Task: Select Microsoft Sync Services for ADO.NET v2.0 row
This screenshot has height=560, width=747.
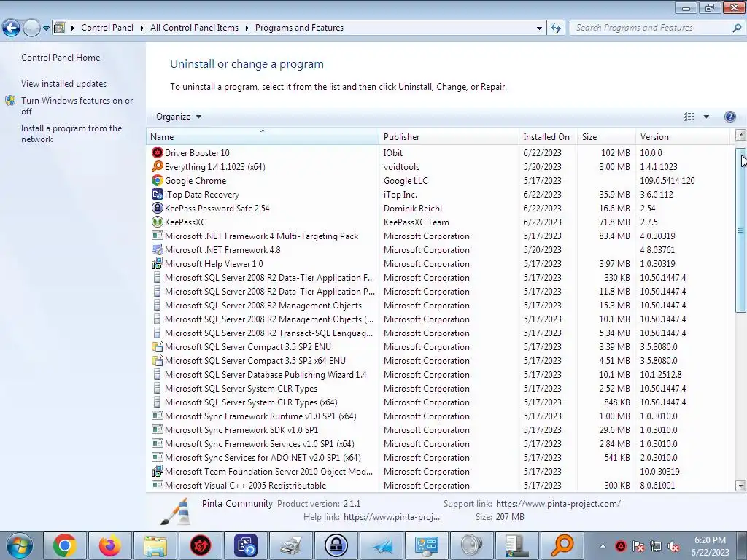Action: click(x=438, y=458)
